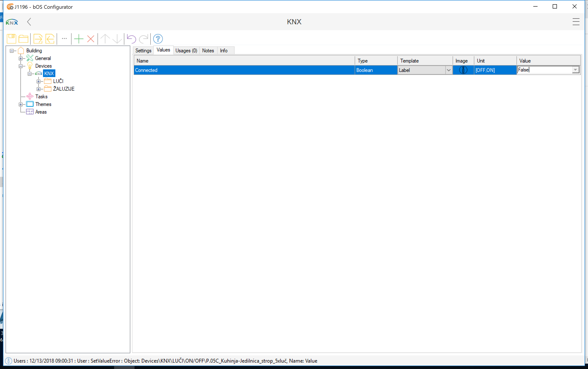Viewport: 588px width, 369px height.
Task: Open the hamburger menu at top right
Action: tap(576, 22)
